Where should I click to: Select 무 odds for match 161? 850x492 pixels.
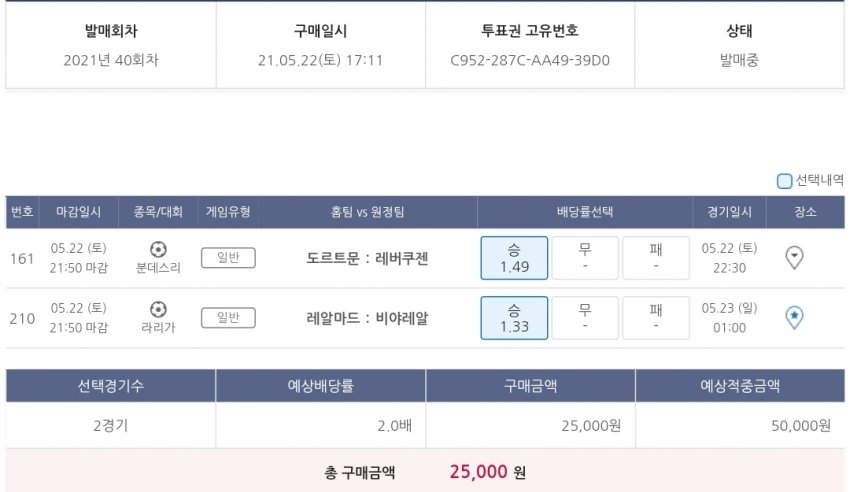pyautogui.click(x=585, y=258)
